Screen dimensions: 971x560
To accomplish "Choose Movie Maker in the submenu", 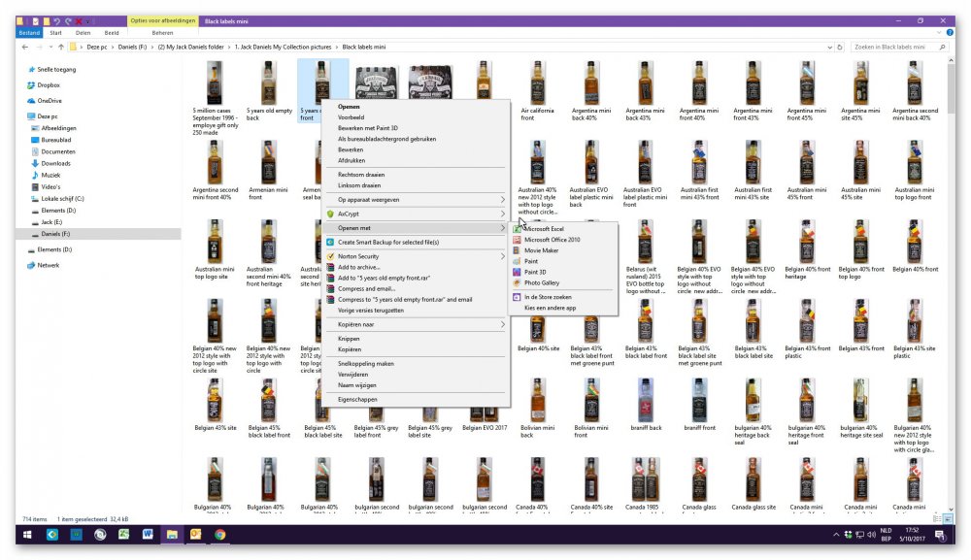I will point(541,250).
